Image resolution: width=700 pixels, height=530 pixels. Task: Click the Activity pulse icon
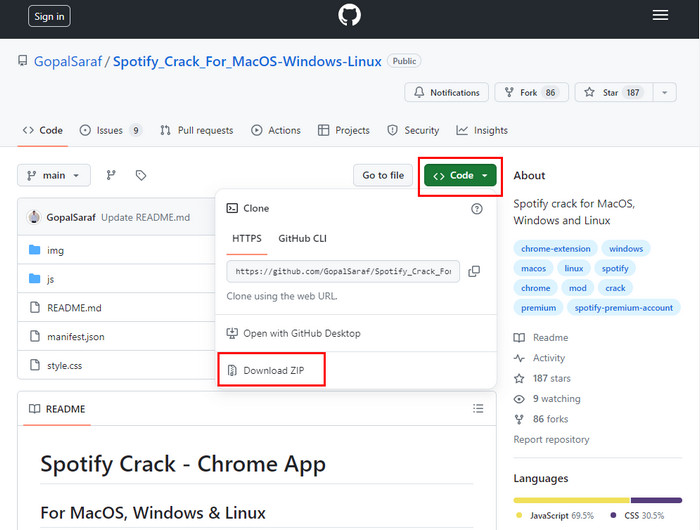[x=519, y=358]
